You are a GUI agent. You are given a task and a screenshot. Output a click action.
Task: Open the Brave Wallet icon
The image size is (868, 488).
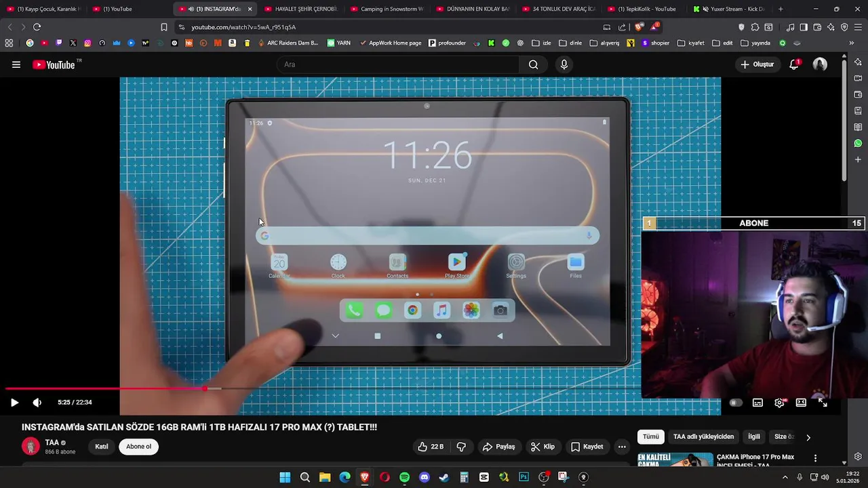pyautogui.click(x=817, y=27)
